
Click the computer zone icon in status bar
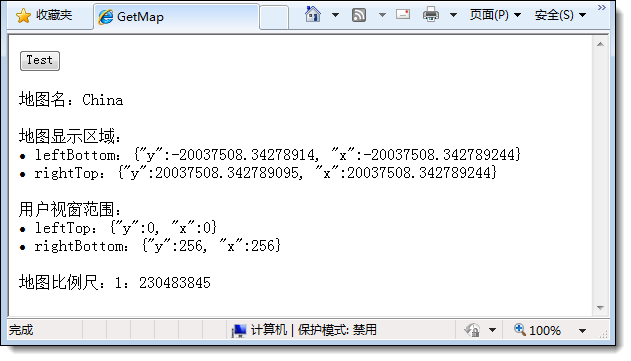click(x=239, y=331)
